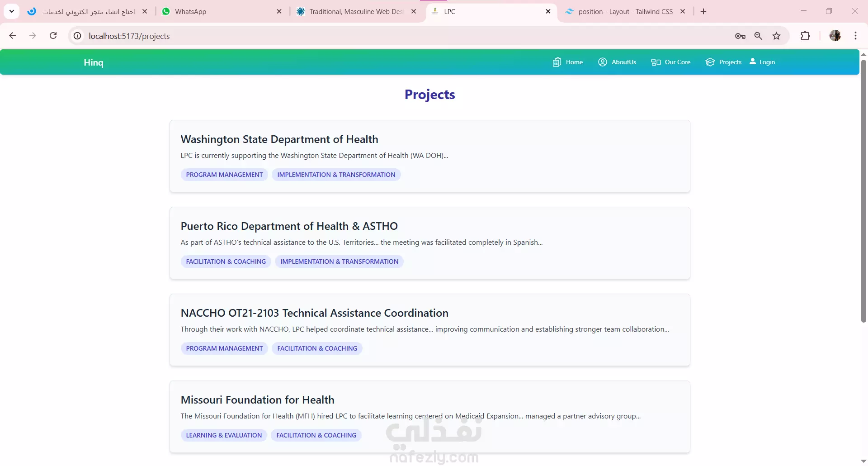
Task: Close the LPC tab
Action: point(548,11)
